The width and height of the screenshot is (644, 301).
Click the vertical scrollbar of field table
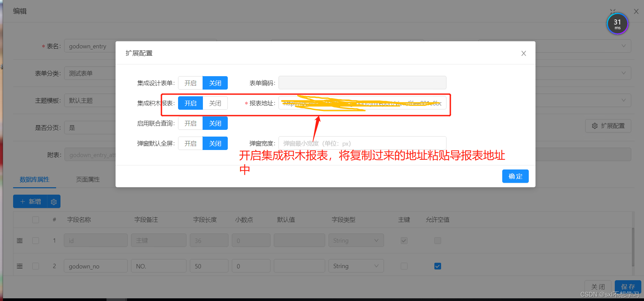(x=633, y=247)
